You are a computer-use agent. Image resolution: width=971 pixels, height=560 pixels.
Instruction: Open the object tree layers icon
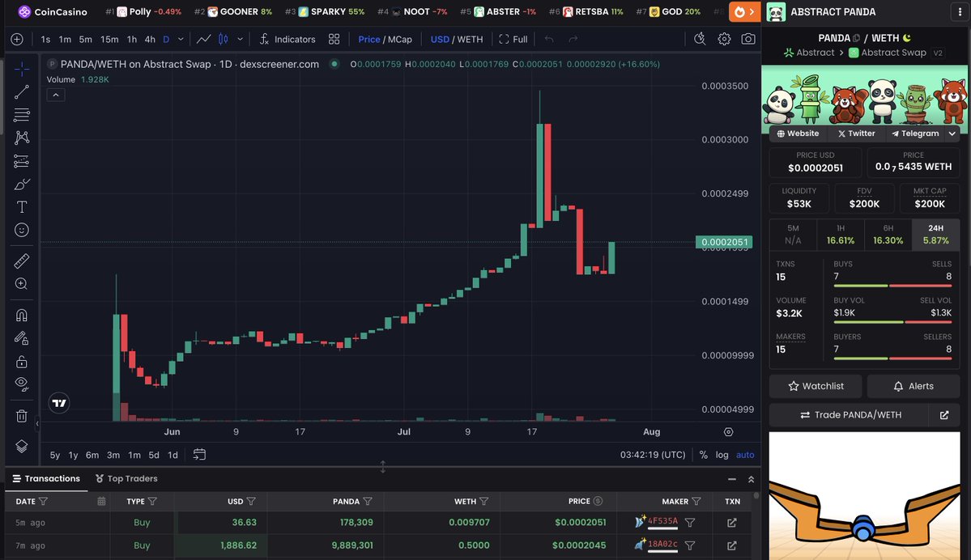22,446
